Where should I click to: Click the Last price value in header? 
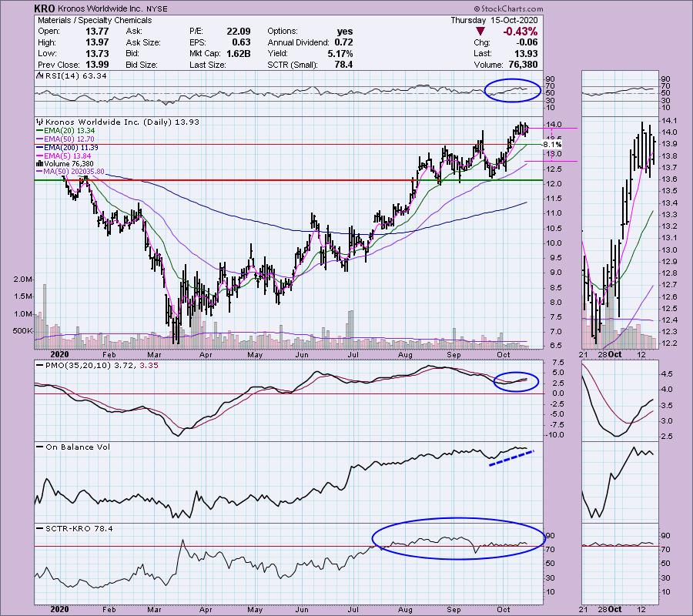[526, 53]
